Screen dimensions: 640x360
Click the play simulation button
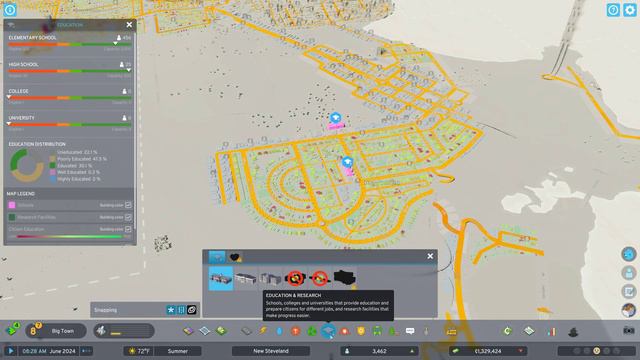point(11,351)
